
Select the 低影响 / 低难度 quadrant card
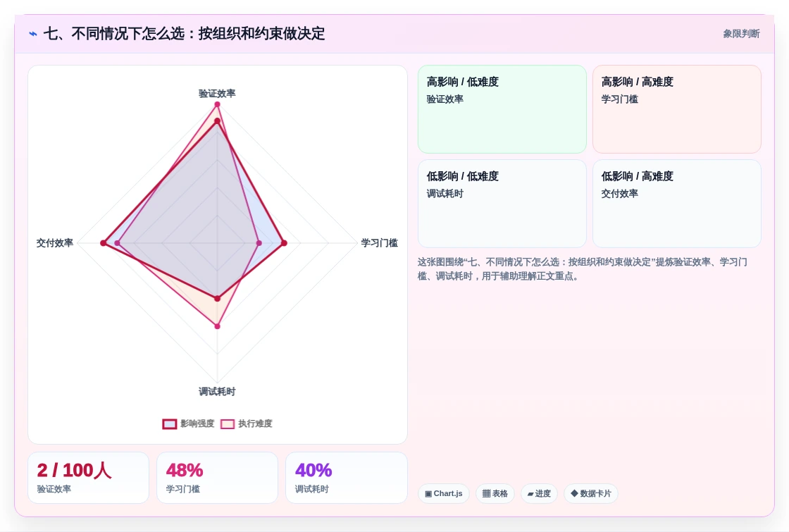tap(502, 204)
